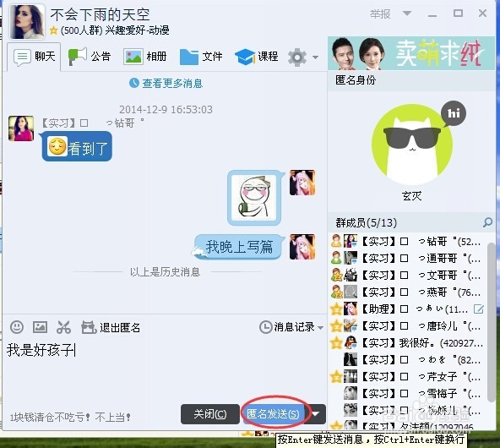This screenshot has height=448, width=500.
Task: Click the 举报 report link
Action: point(380,14)
